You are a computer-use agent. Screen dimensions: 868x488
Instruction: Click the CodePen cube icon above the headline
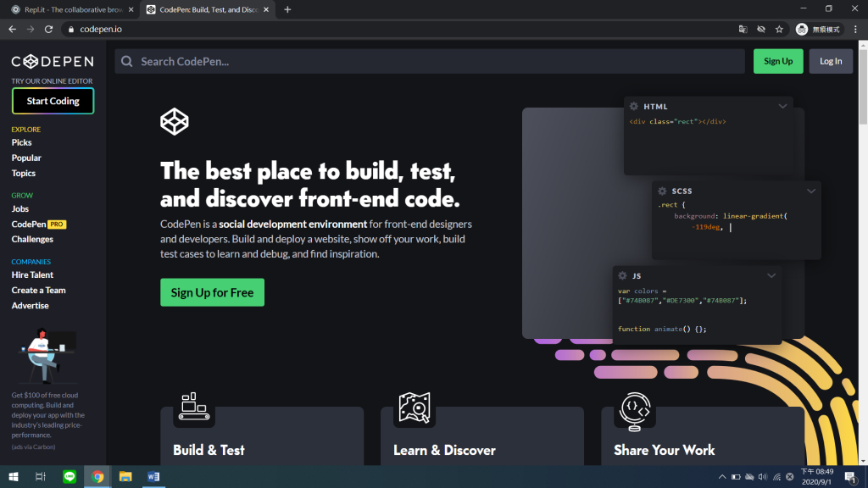click(x=175, y=121)
